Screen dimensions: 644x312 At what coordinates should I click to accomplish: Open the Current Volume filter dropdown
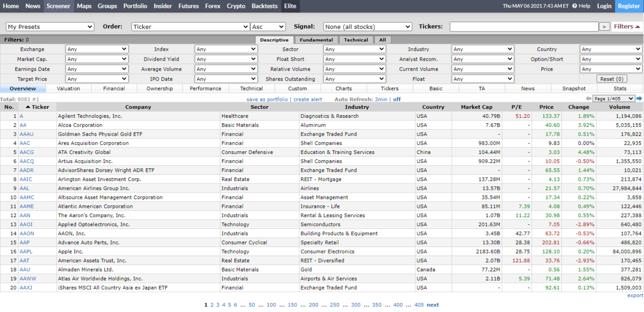(482, 69)
